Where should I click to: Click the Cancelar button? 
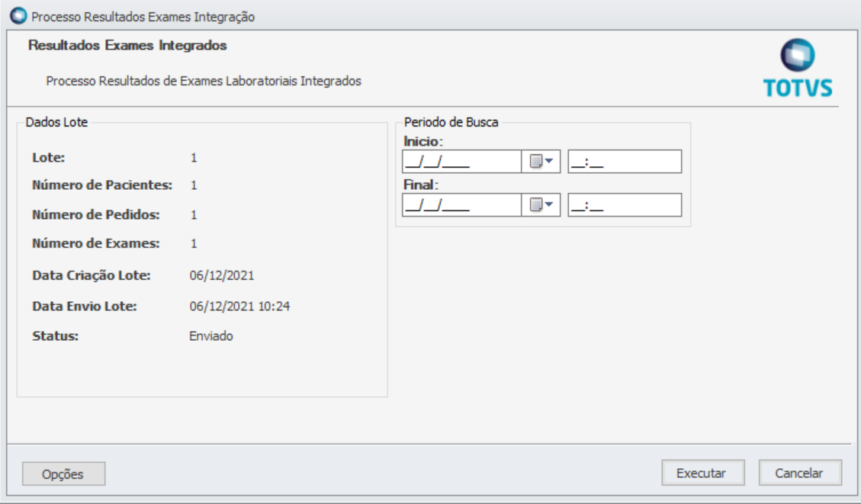(800, 473)
